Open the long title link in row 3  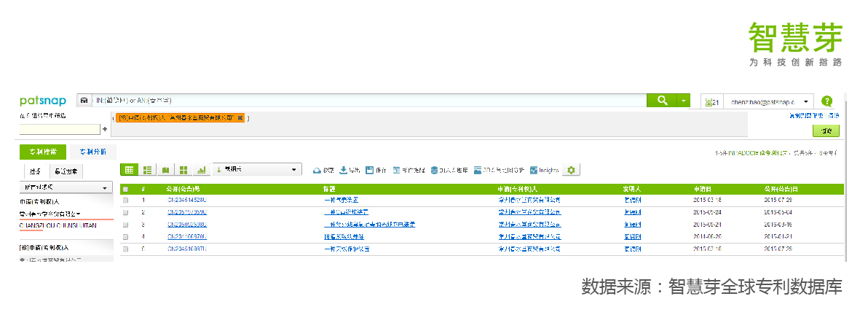click(x=369, y=225)
